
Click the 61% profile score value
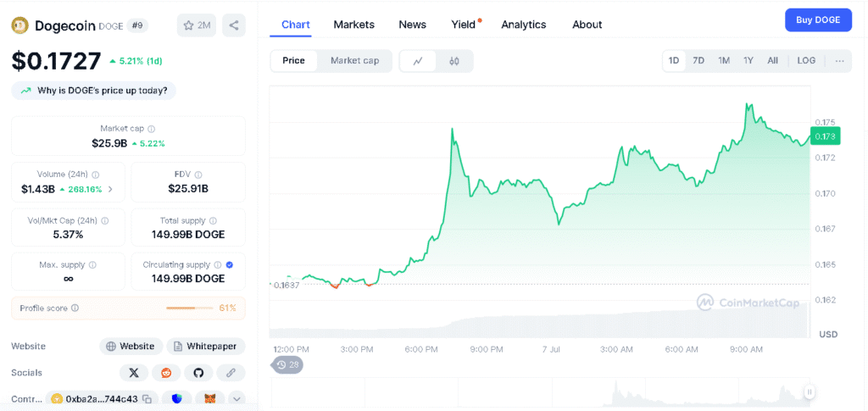tap(227, 308)
